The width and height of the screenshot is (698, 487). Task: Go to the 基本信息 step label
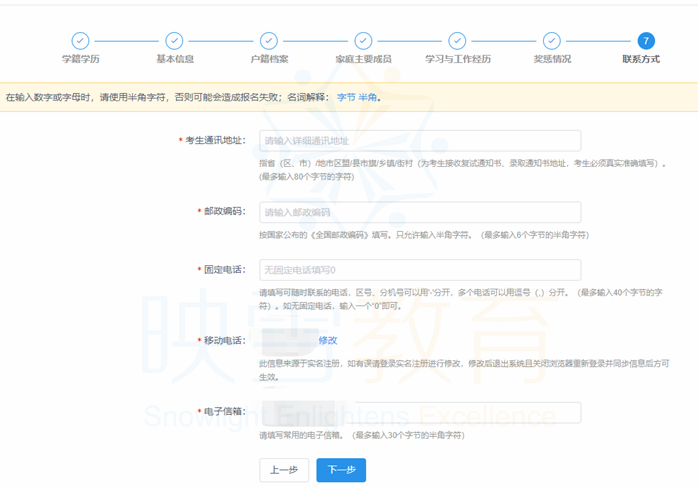point(175,59)
